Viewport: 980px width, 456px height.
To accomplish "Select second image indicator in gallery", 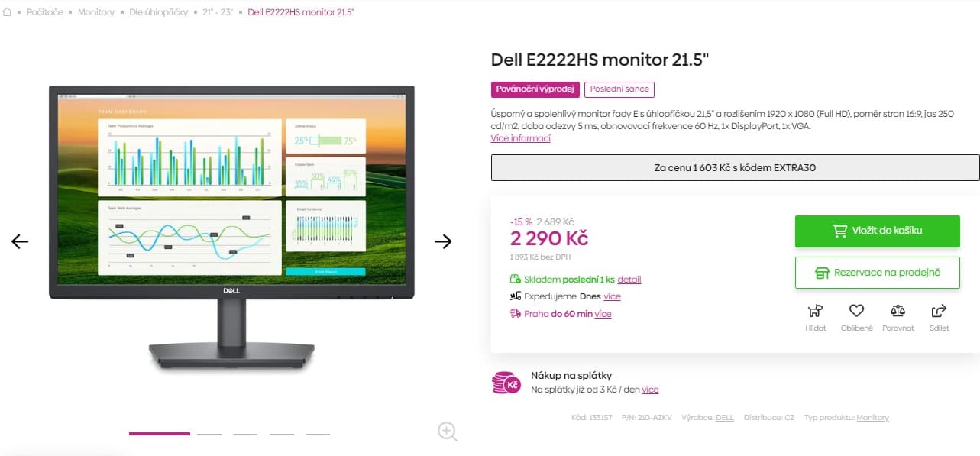I will coord(209,434).
